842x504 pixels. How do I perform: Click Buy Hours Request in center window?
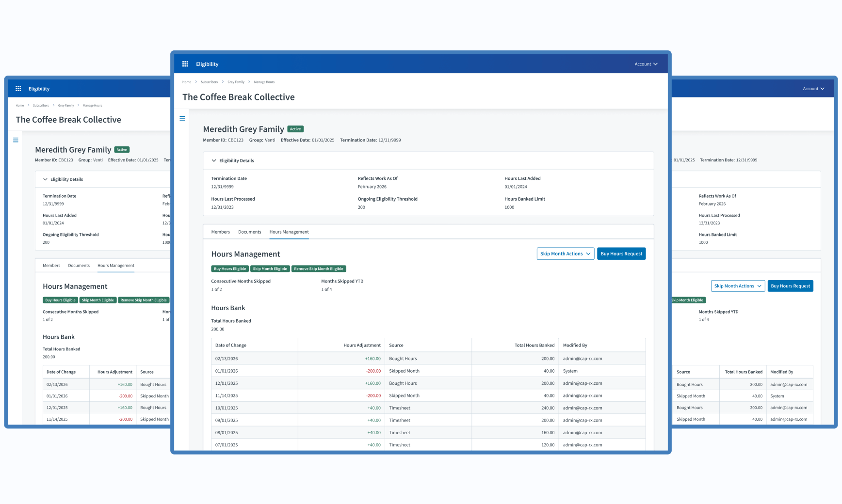pyautogui.click(x=621, y=254)
